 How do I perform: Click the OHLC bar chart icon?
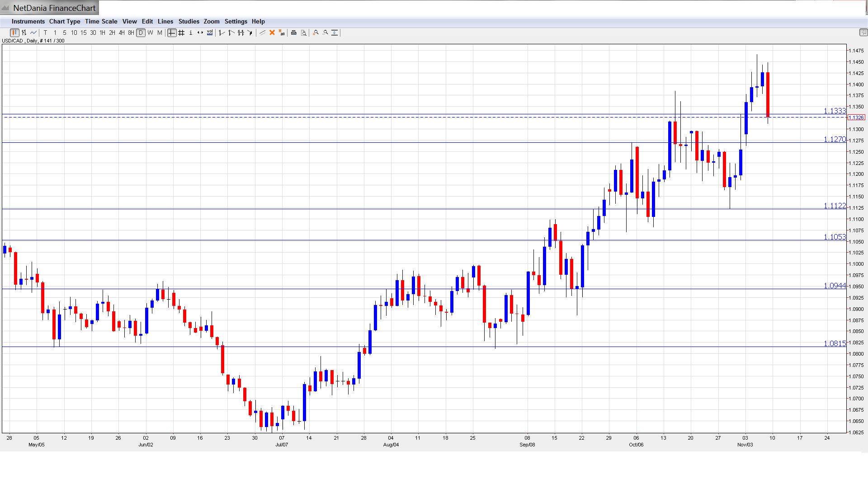click(x=24, y=33)
